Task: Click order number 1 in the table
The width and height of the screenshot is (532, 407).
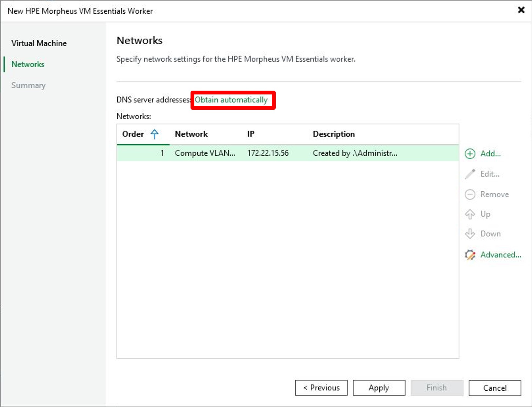Action: pyautogui.click(x=162, y=153)
